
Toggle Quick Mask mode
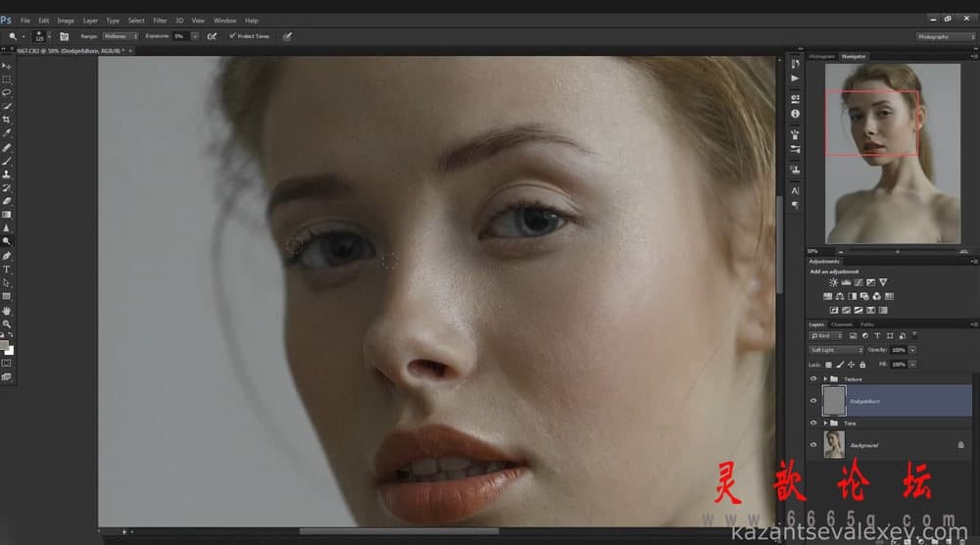pos(6,363)
